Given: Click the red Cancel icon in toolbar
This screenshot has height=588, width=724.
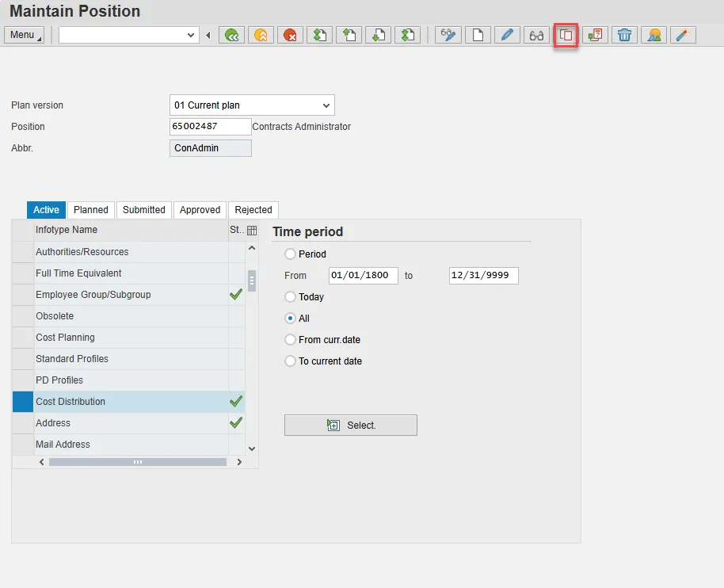Looking at the screenshot, I should pyautogui.click(x=290, y=35).
